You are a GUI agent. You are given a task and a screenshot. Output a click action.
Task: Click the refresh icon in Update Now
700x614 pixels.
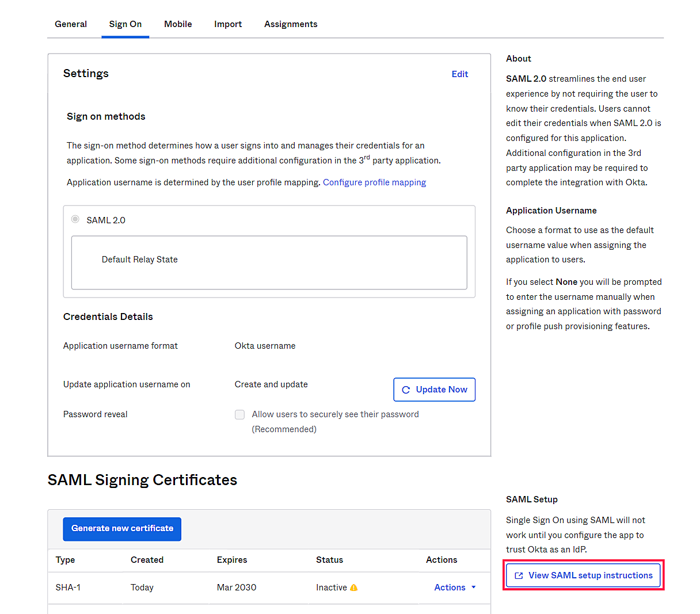(406, 390)
